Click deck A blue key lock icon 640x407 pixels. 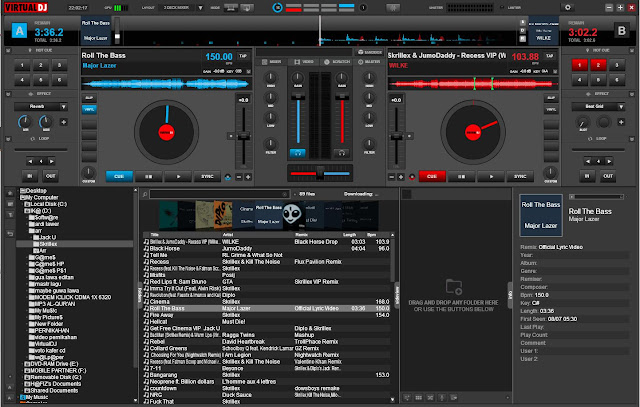(228, 177)
